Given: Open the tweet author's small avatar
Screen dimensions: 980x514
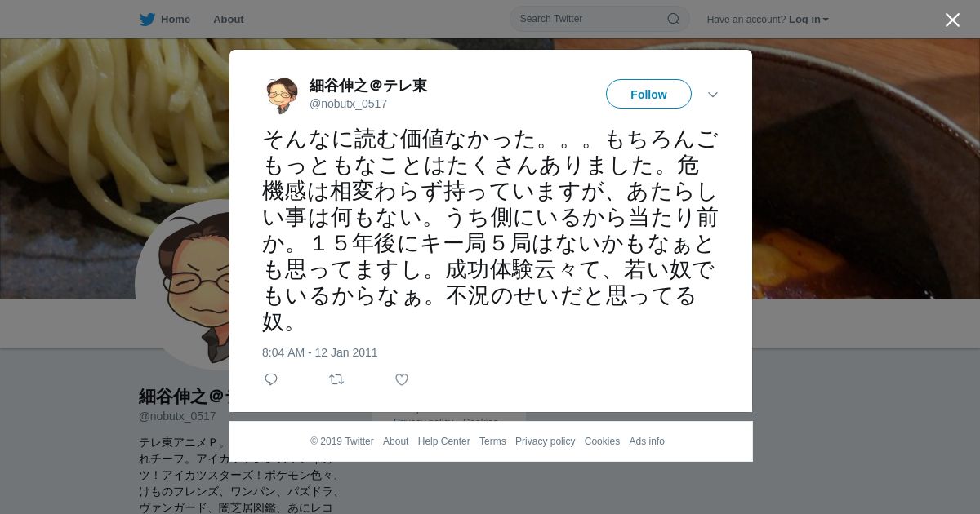Looking at the screenshot, I should tap(282, 95).
